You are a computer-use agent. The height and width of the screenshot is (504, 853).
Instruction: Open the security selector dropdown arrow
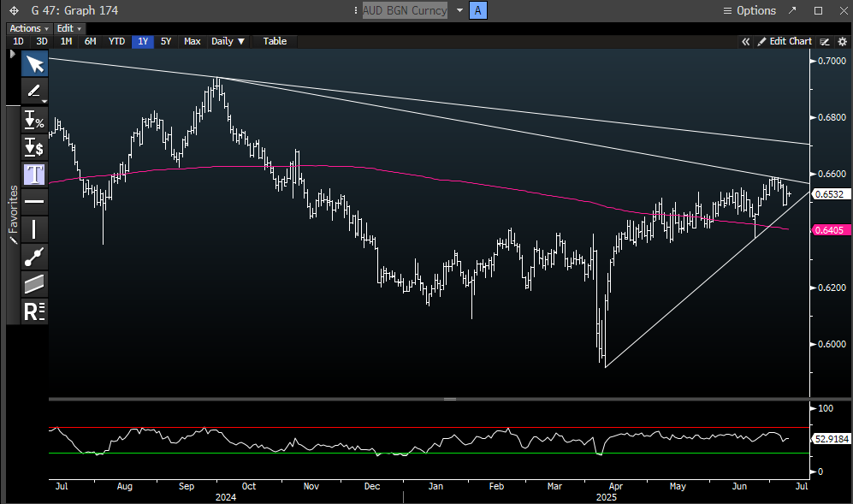point(459,10)
